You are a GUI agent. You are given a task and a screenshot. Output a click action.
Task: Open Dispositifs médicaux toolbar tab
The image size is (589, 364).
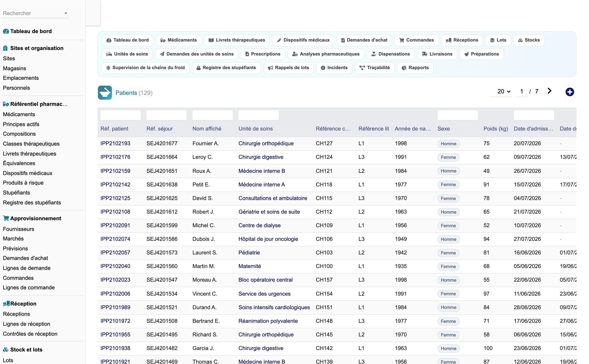(x=303, y=40)
